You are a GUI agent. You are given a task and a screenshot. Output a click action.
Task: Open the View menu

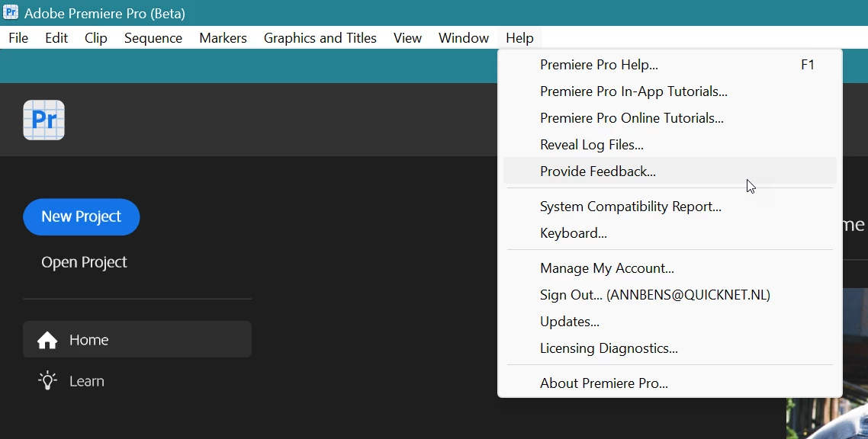(407, 38)
